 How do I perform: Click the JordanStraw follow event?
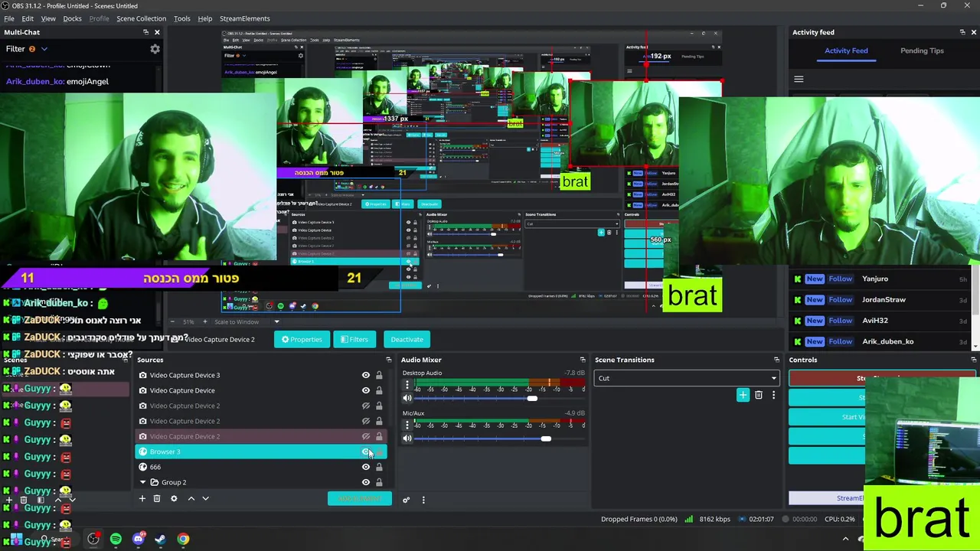point(882,299)
